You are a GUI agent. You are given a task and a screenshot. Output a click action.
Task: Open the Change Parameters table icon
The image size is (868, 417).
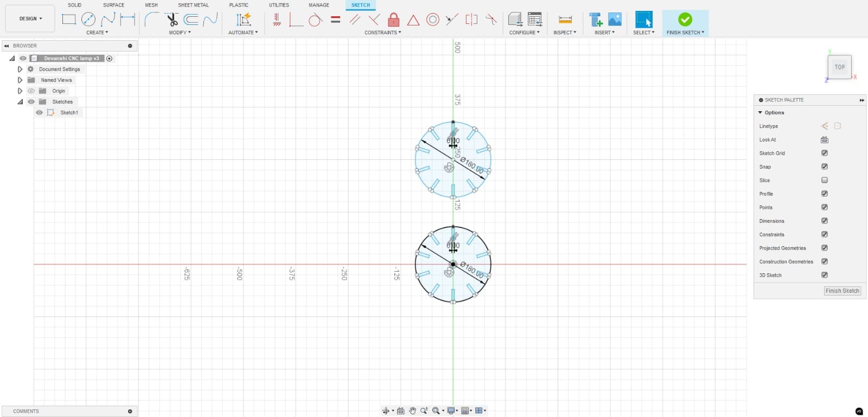point(535,20)
